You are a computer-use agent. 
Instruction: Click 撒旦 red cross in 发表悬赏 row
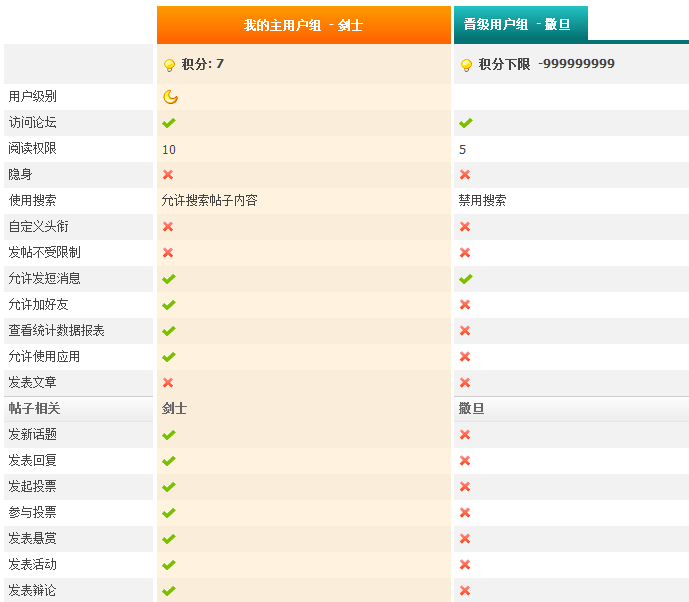click(x=465, y=538)
